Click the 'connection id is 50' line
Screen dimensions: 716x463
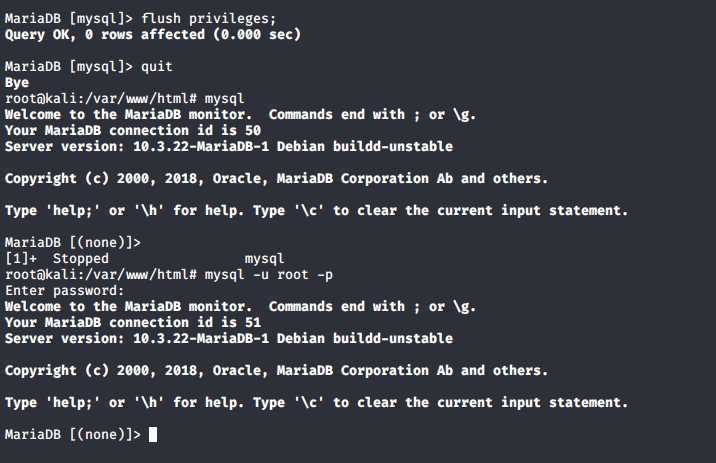[133, 131]
